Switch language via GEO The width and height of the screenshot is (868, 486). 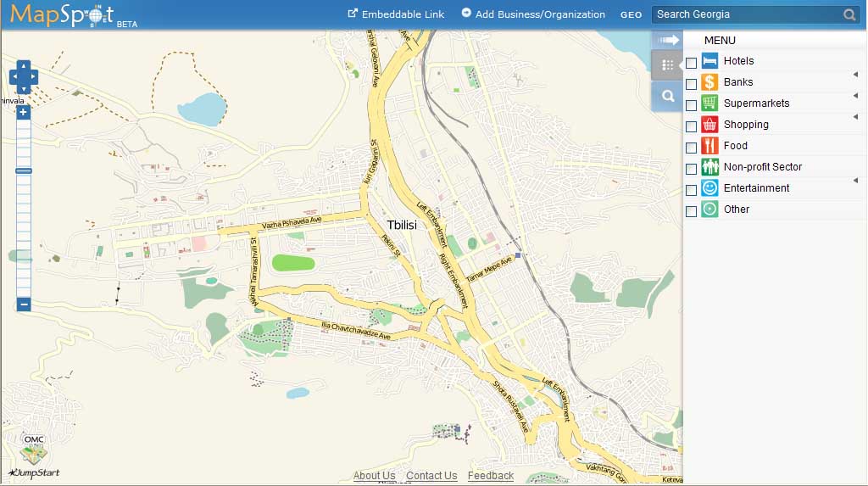631,15
